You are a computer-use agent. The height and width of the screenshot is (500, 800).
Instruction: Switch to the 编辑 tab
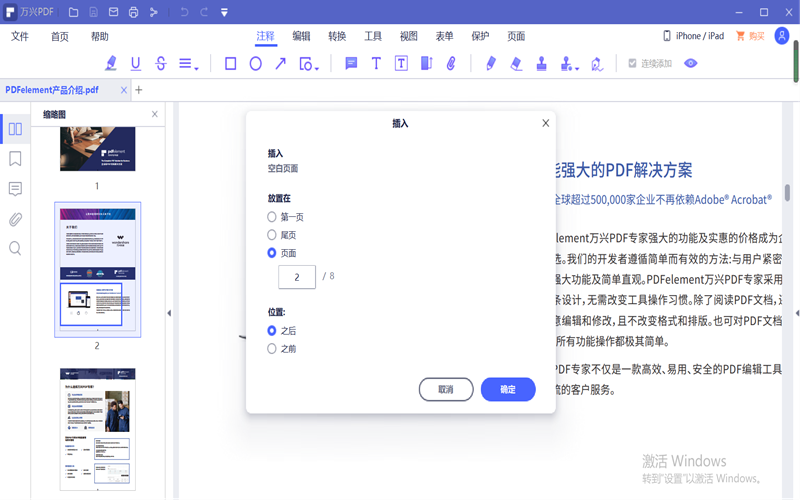pos(301,36)
